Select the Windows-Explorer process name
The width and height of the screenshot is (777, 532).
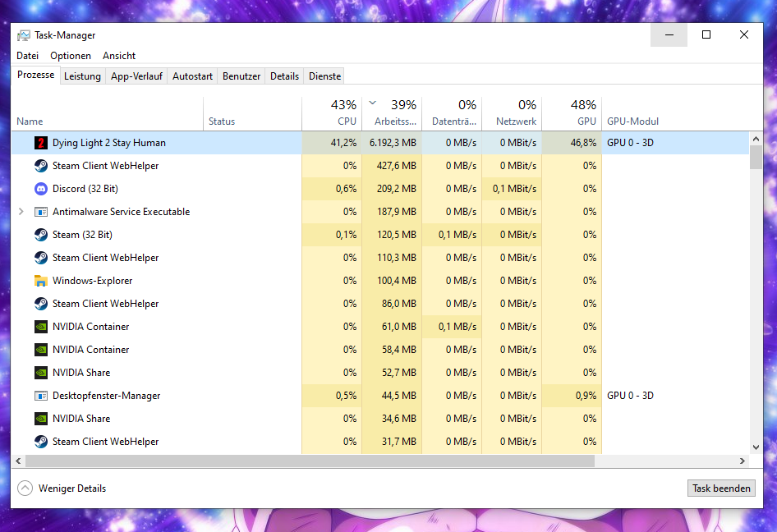[x=93, y=281]
